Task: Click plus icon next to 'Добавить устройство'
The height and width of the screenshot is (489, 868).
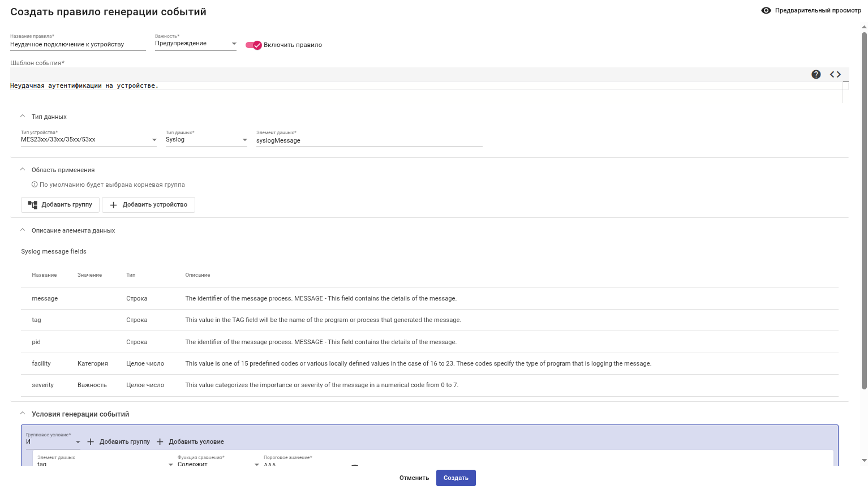Action: pyautogui.click(x=113, y=205)
